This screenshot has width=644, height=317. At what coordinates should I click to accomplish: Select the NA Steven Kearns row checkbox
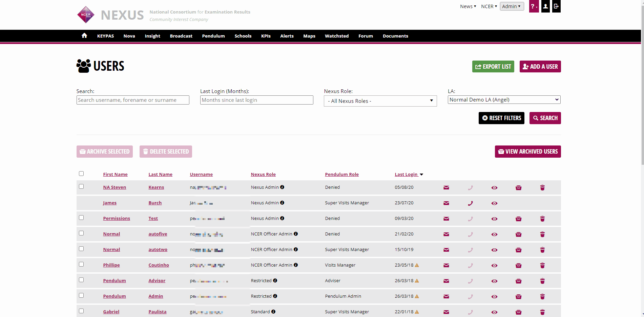click(x=81, y=186)
